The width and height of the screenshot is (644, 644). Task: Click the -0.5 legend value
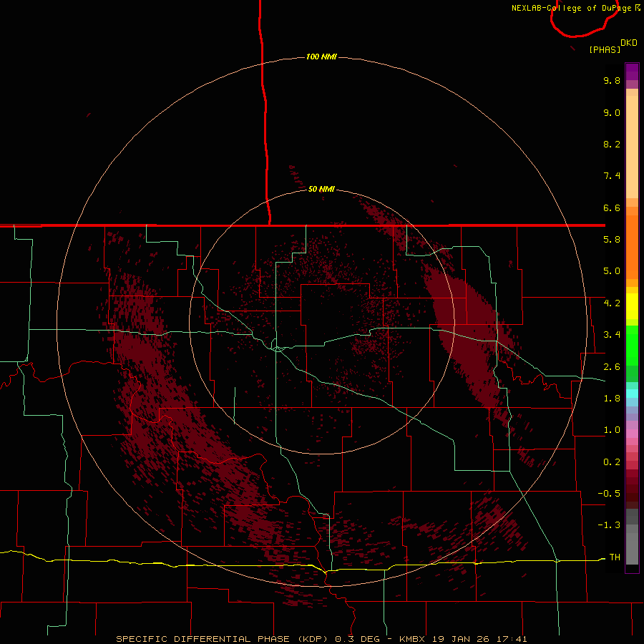pos(609,494)
